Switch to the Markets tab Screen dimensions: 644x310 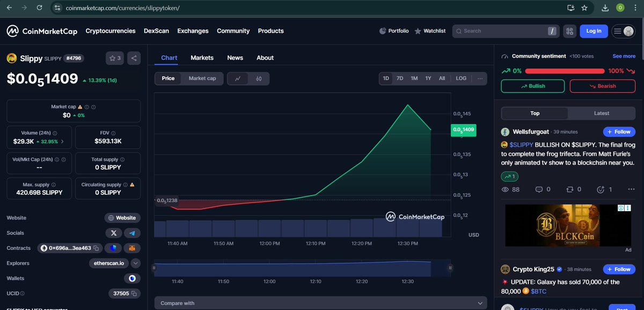(202, 58)
